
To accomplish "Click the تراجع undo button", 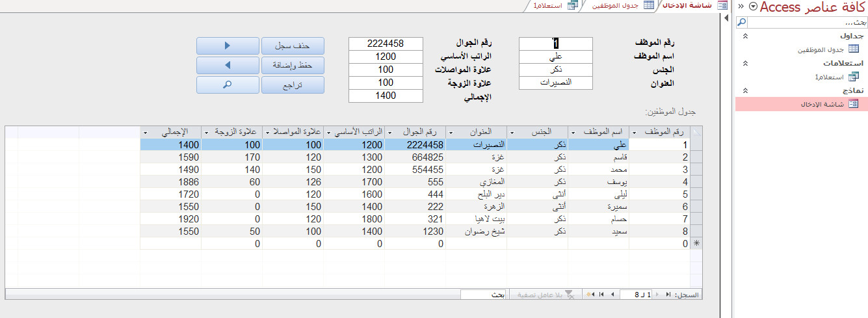I will tap(293, 85).
